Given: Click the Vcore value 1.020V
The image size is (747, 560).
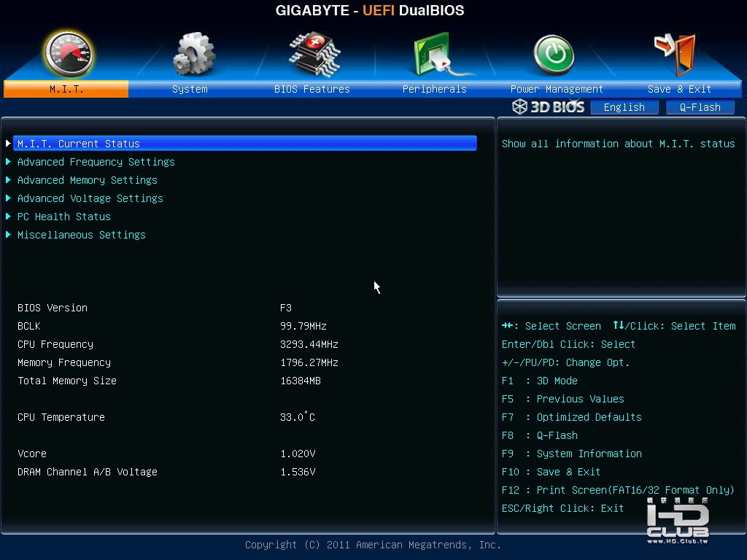Looking at the screenshot, I should pos(298,454).
